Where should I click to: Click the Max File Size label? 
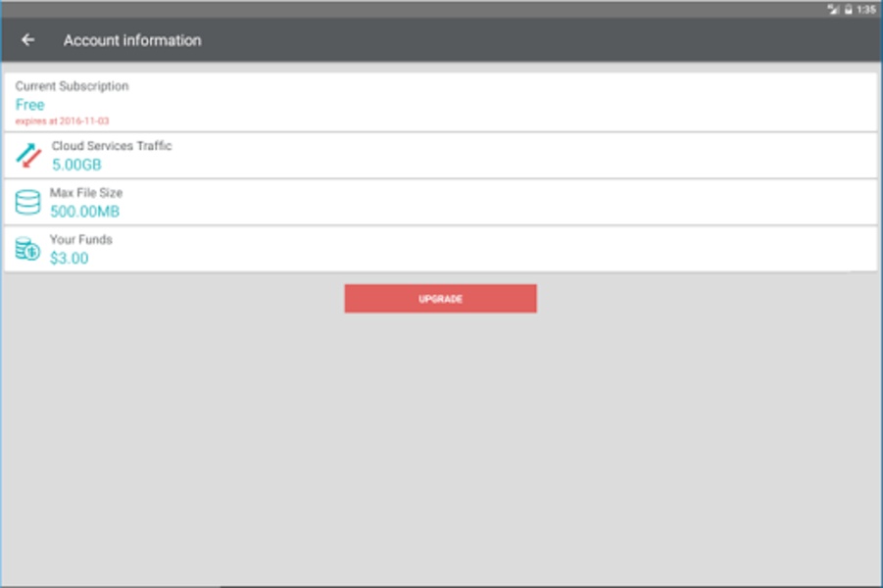86,193
